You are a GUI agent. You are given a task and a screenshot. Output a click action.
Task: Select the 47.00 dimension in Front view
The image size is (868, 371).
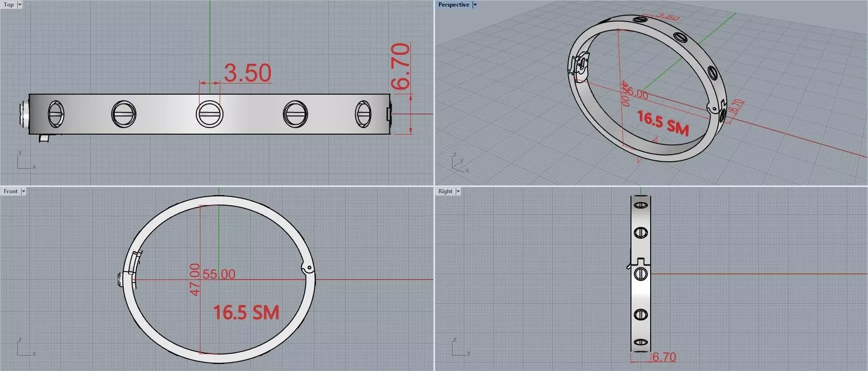tap(194, 280)
